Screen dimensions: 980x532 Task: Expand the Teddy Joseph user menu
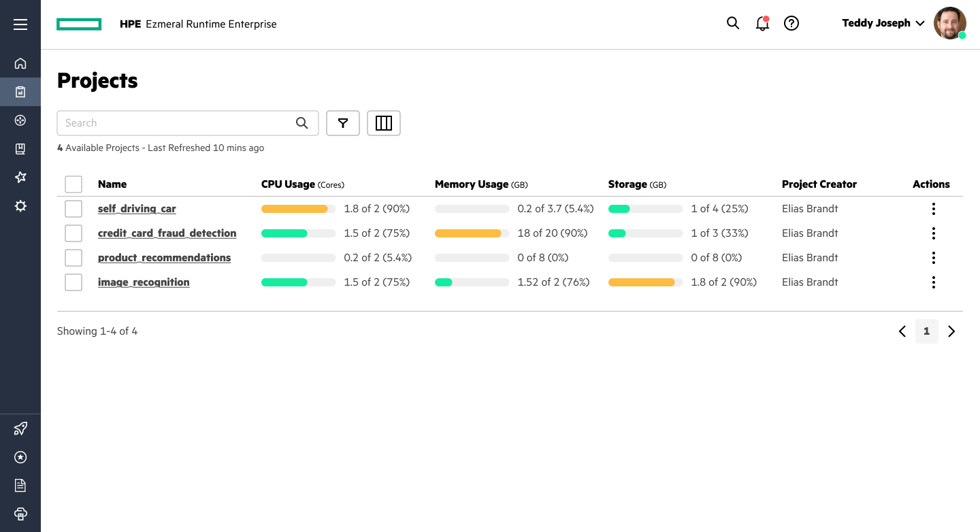(883, 23)
